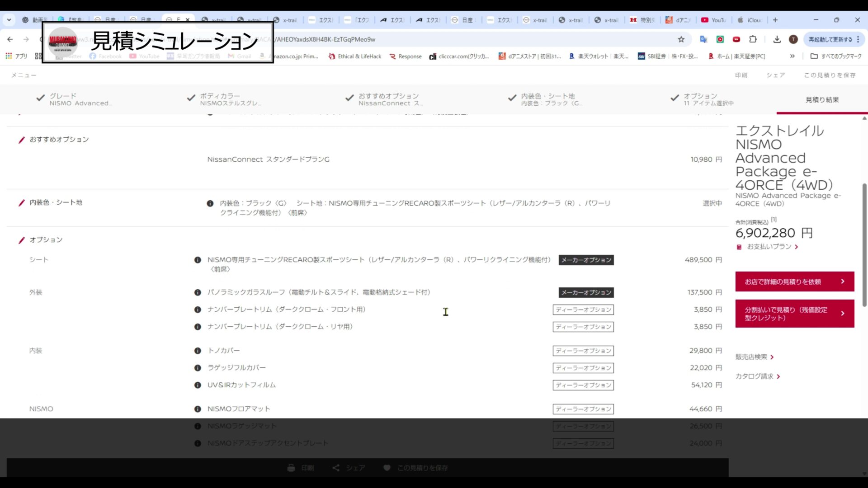Click the 137,500 円 price value
Viewport: 868px width, 488px height.
pos(704,292)
